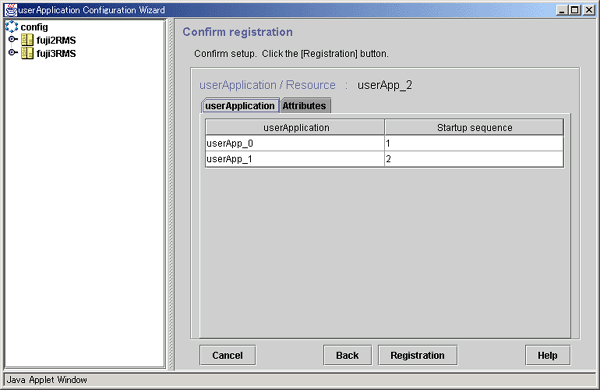Click the Back button
This screenshot has width=600, height=390.
point(347,355)
